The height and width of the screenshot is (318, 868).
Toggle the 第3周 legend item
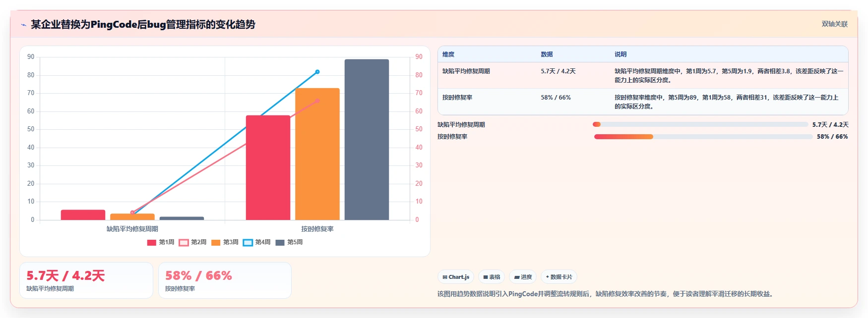225,242
